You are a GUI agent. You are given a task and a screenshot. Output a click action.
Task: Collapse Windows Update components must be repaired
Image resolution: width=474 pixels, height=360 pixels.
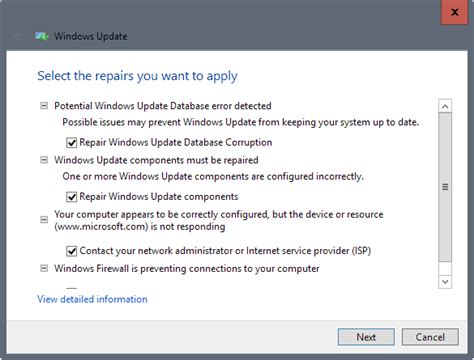44,160
